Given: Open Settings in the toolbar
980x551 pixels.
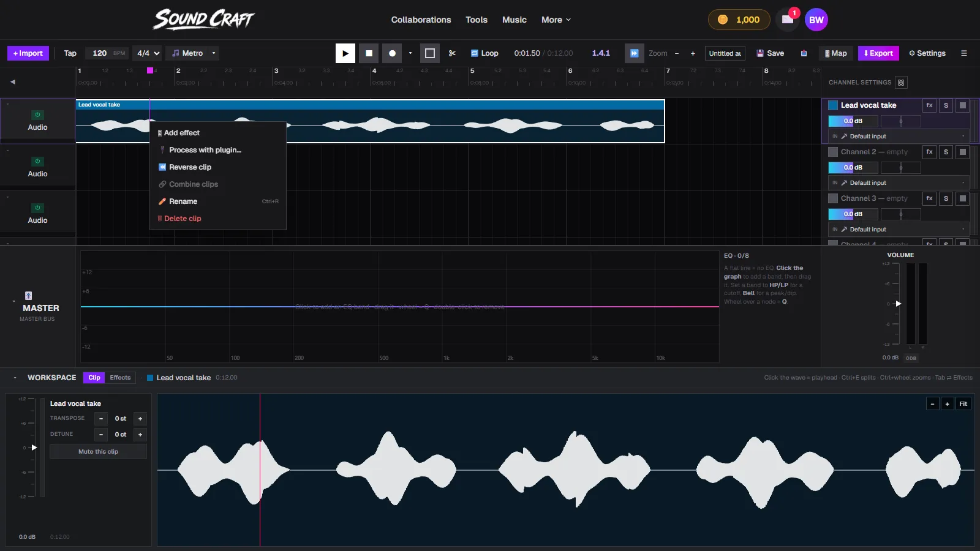Looking at the screenshot, I should pyautogui.click(x=927, y=53).
